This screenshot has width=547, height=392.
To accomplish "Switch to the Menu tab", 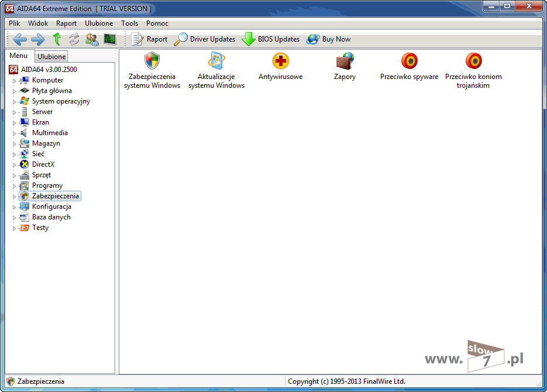I will pyautogui.click(x=19, y=56).
